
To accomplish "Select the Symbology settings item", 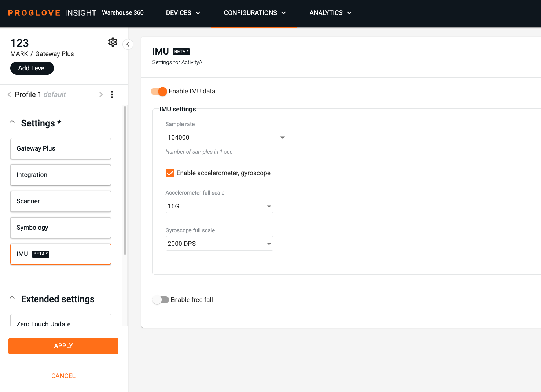I will [x=60, y=228].
